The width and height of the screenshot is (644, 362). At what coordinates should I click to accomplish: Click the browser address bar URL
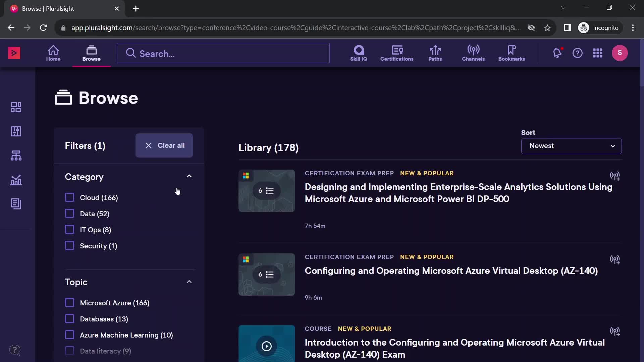pyautogui.click(x=296, y=28)
